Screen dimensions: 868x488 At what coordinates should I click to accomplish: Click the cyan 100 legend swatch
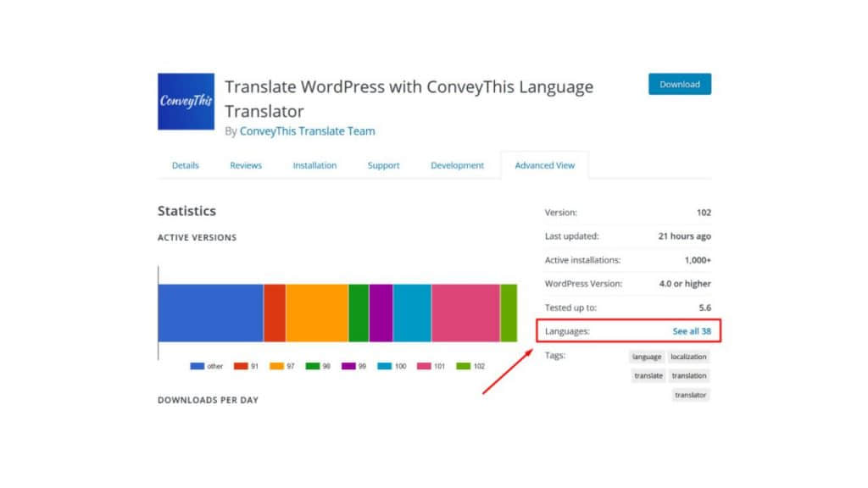[385, 366]
